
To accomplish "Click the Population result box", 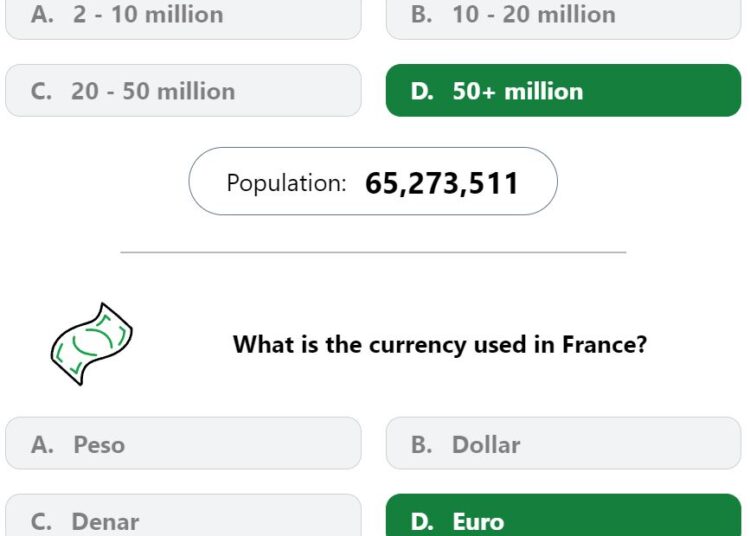I will click(373, 181).
